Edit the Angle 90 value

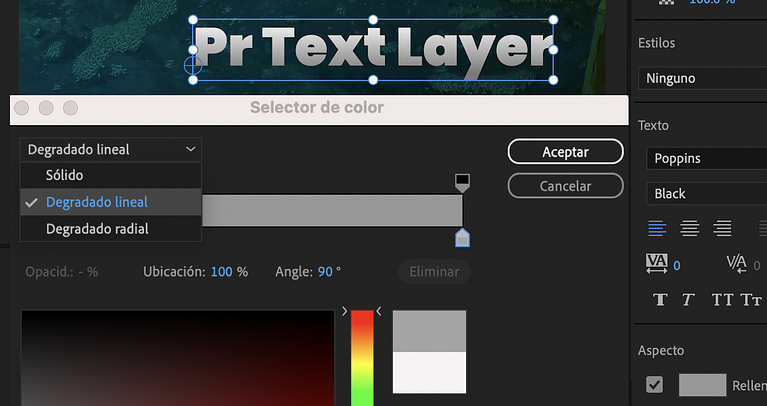[x=325, y=271]
